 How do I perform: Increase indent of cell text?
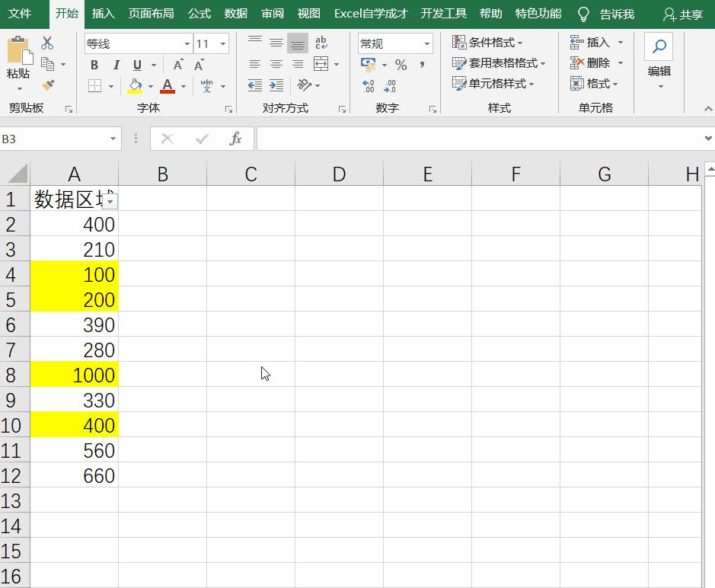(276, 85)
